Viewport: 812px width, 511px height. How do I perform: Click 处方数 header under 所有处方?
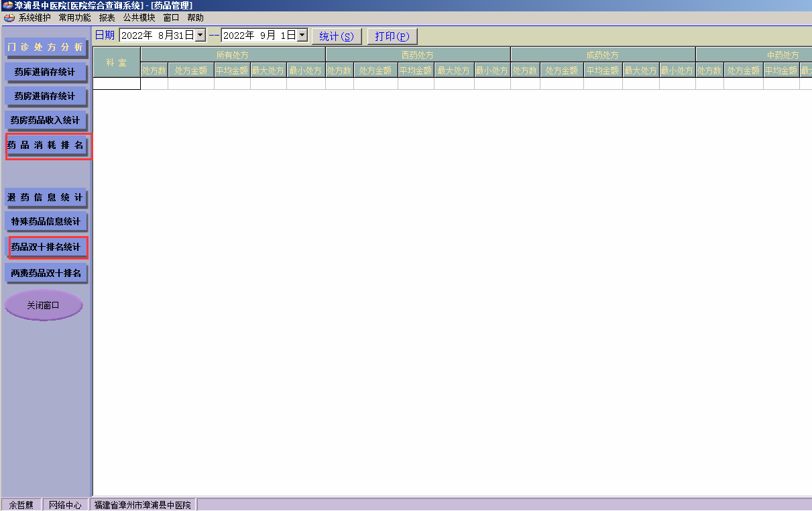154,70
